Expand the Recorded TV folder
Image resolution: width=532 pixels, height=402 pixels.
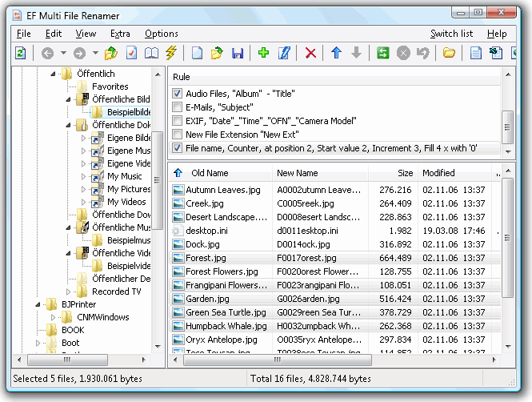tap(70, 291)
